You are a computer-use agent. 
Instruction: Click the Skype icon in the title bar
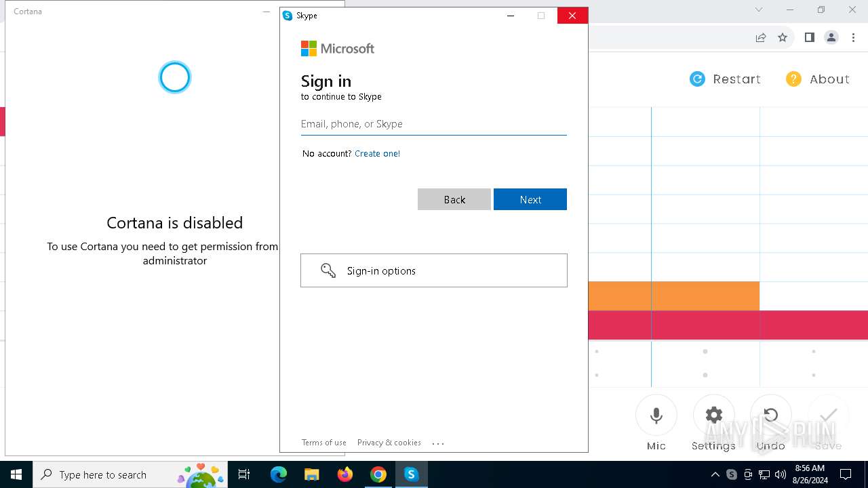click(288, 16)
